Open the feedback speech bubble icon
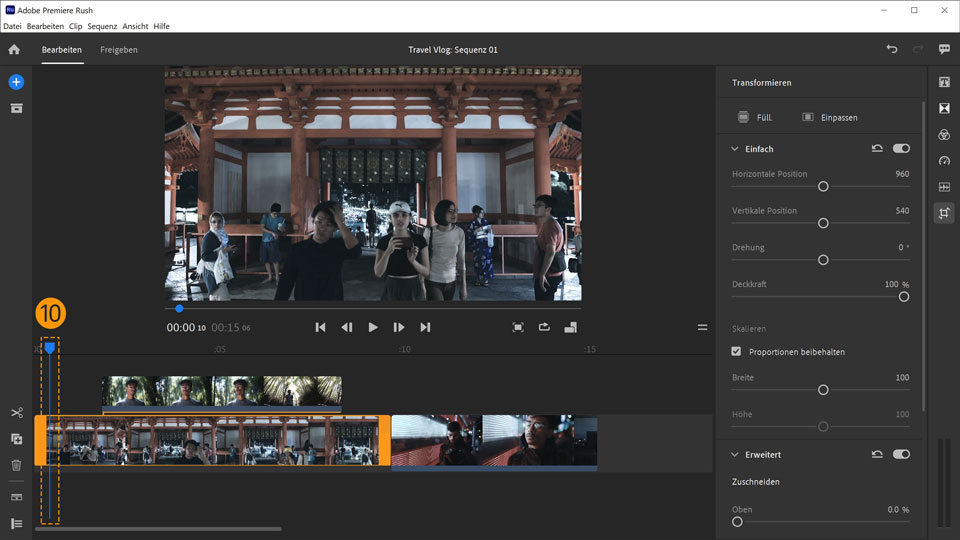 [x=944, y=50]
